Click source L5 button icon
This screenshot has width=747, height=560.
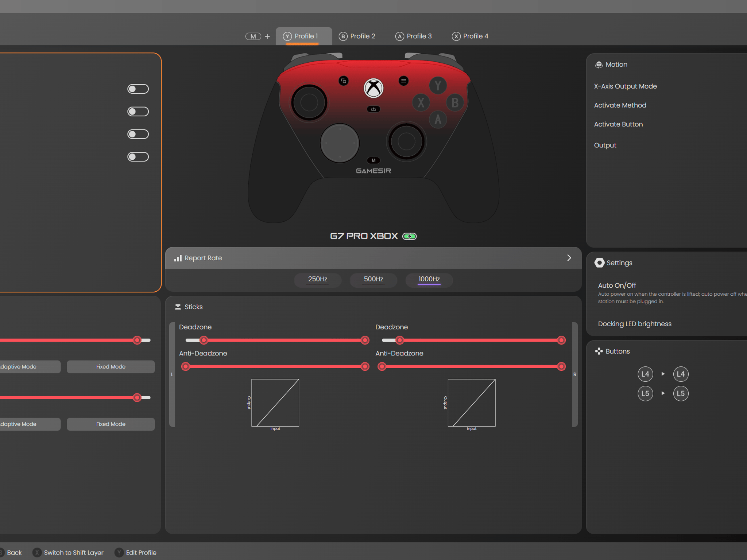(645, 394)
